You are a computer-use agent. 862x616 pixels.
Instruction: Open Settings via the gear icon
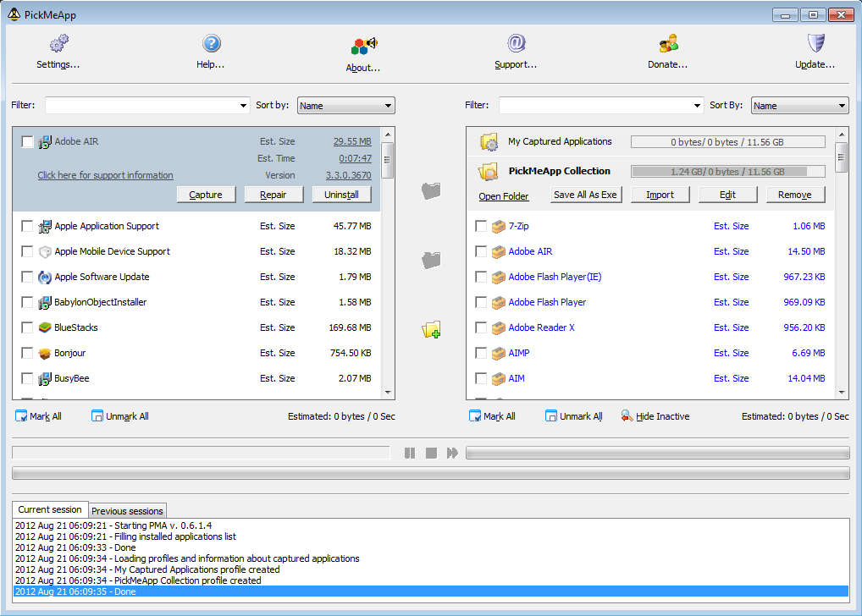coord(58,43)
